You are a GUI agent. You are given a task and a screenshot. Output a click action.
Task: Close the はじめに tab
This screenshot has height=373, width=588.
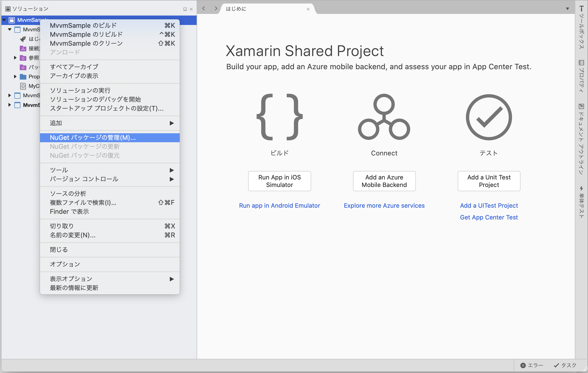coord(308,9)
